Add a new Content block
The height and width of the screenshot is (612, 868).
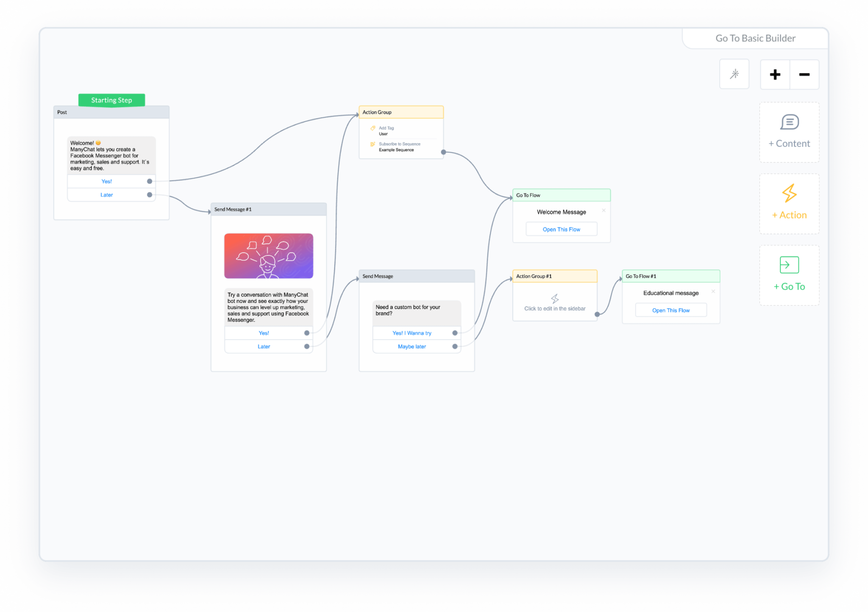tap(789, 132)
